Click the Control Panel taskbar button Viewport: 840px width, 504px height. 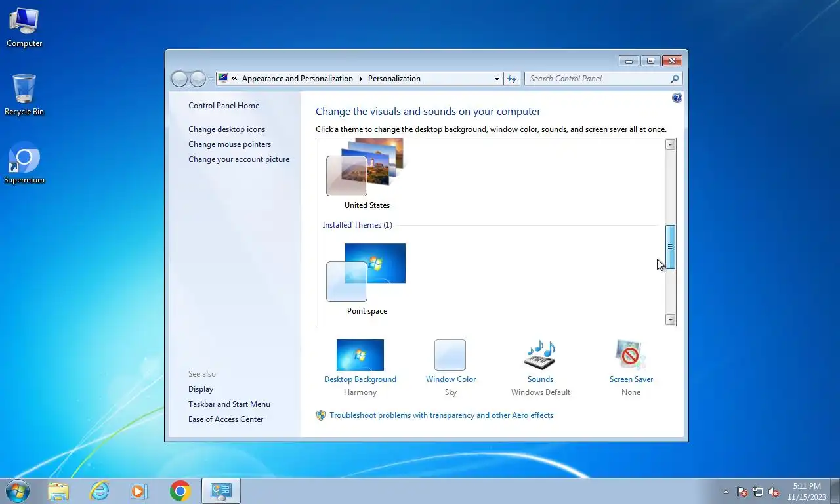tap(220, 491)
